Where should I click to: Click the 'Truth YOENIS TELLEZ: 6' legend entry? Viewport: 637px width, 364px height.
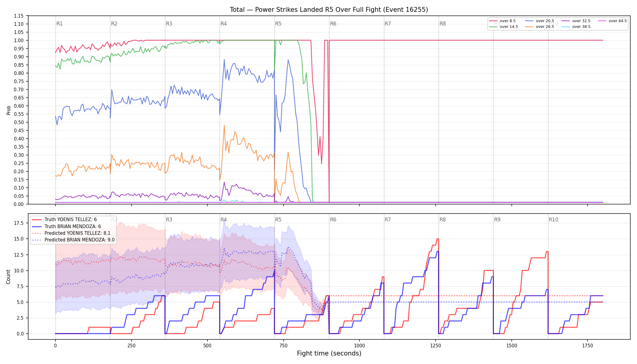click(64, 220)
